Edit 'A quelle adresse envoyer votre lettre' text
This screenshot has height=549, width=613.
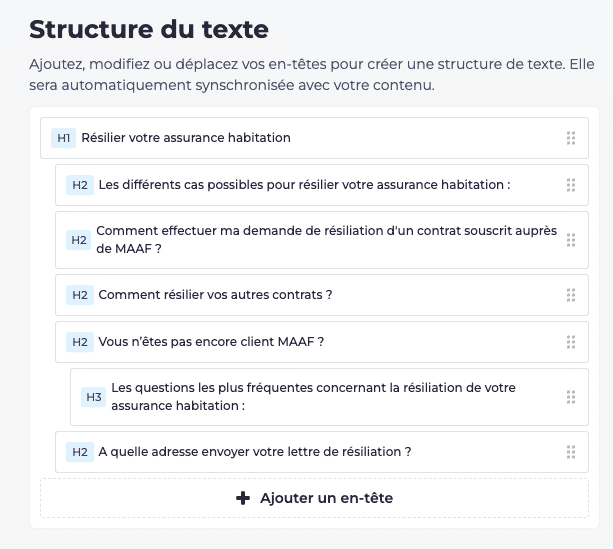[255, 452]
